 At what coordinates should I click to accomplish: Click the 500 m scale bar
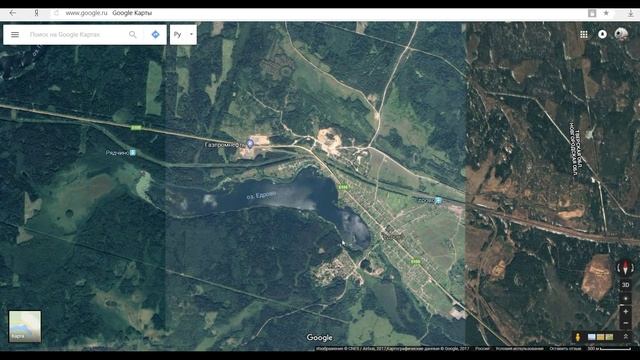click(x=609, y=349)
